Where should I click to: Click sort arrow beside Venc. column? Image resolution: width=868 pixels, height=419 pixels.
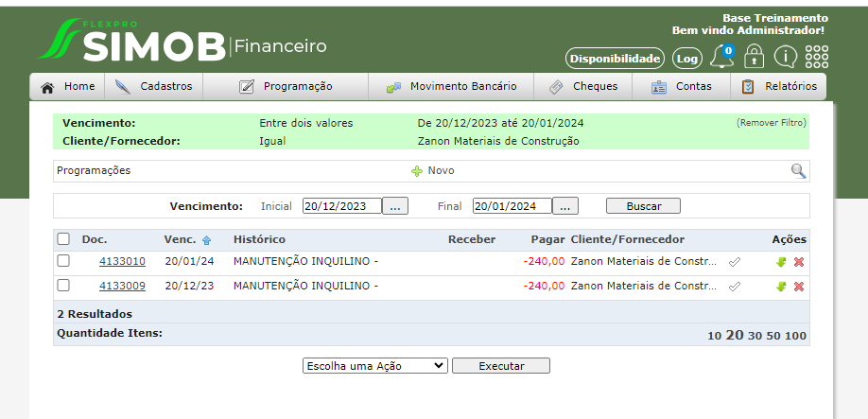click(x=206, y=240)
